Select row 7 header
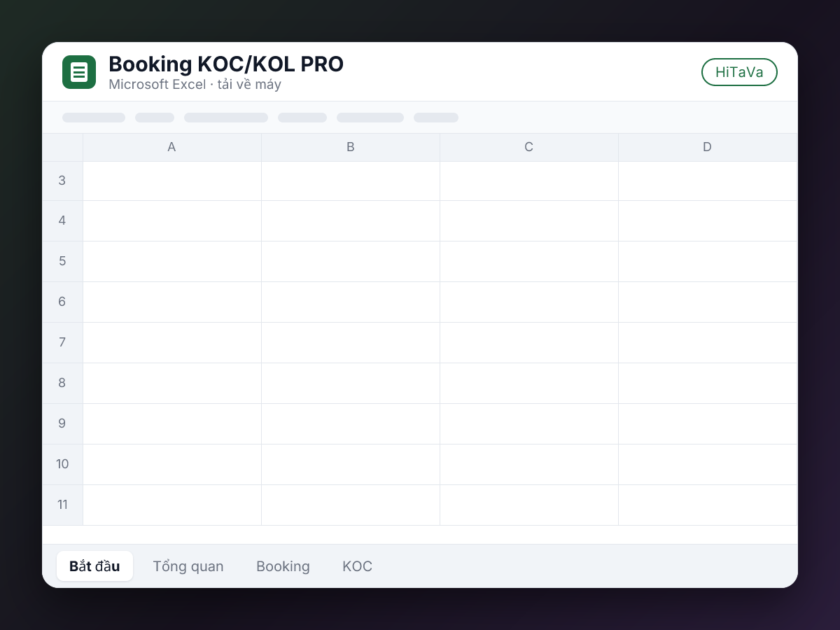 point(62,343)
